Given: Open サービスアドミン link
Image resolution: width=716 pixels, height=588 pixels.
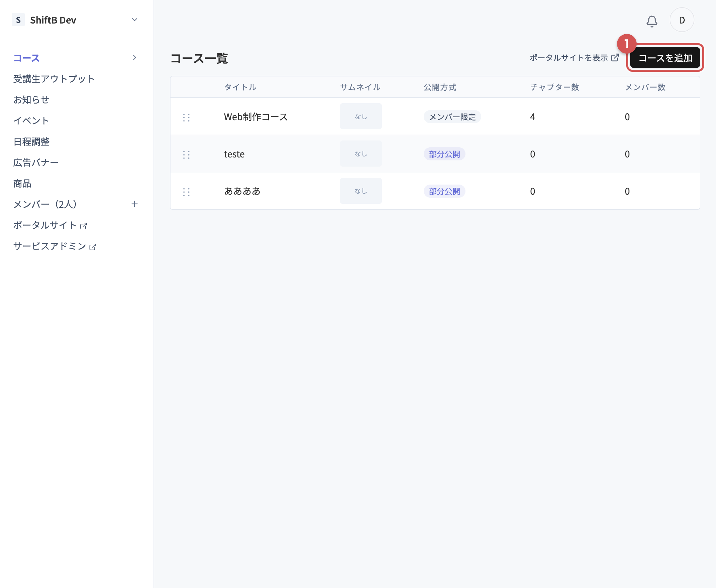Looking at the screenshot, I should pyautogui.click(x=49, y=246).
